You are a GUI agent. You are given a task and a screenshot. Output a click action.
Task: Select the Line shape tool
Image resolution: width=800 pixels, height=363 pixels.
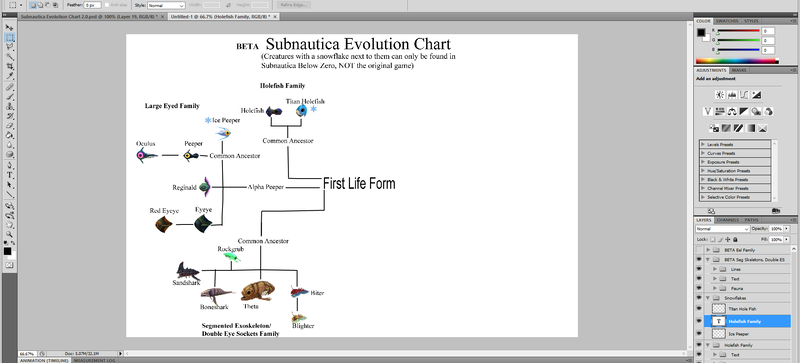click(10, 195)
